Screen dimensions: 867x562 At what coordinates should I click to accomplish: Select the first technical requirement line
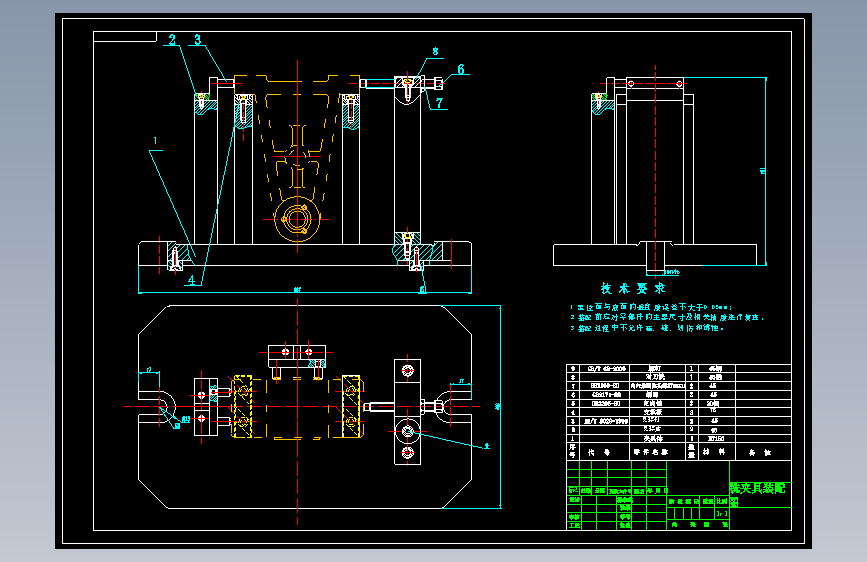651,307
